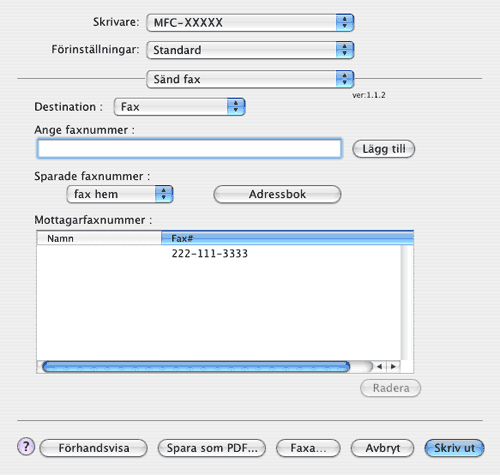Click the purple help question mark icon

tap(26, 447)
